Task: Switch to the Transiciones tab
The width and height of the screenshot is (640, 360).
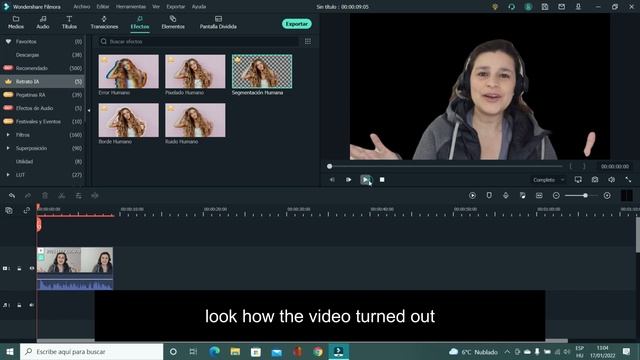Action: point(104,22)
